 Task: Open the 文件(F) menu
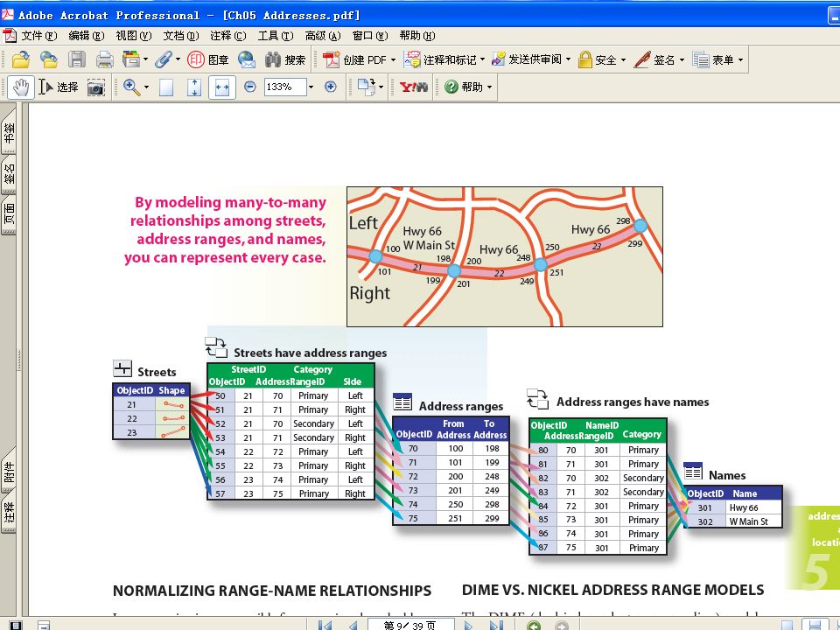click(x=38, y=36)
